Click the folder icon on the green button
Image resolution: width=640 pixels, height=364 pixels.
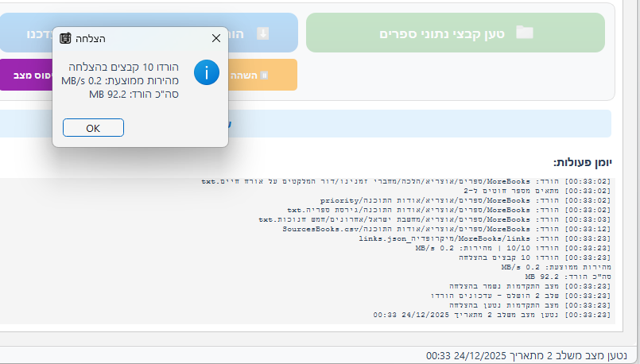525,33
